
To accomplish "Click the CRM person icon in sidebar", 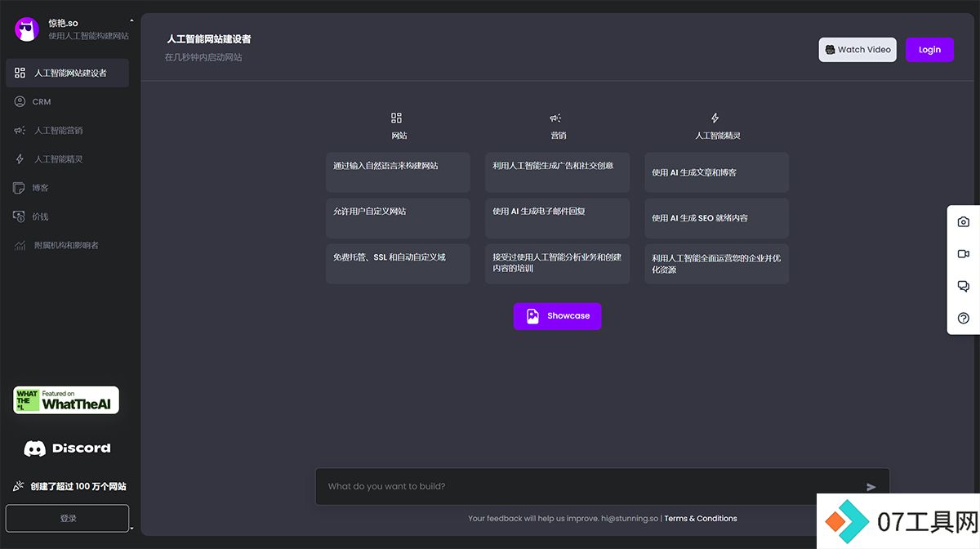I will tap(20, 101).
